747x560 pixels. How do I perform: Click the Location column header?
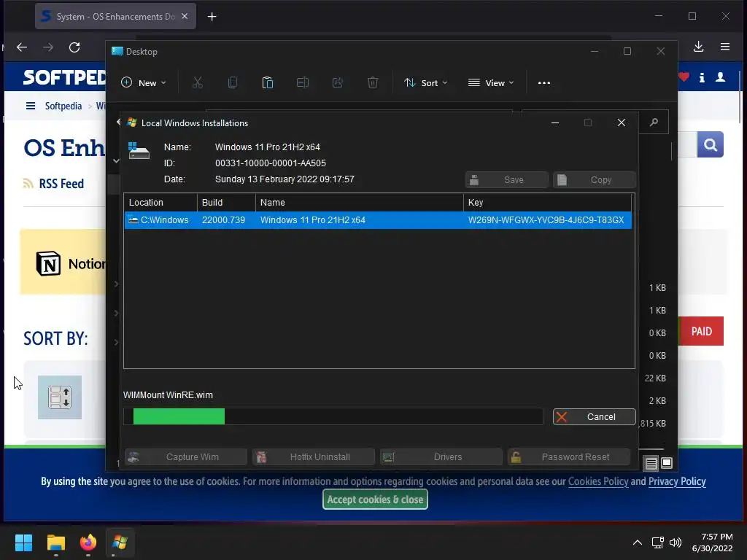(160, 203)
